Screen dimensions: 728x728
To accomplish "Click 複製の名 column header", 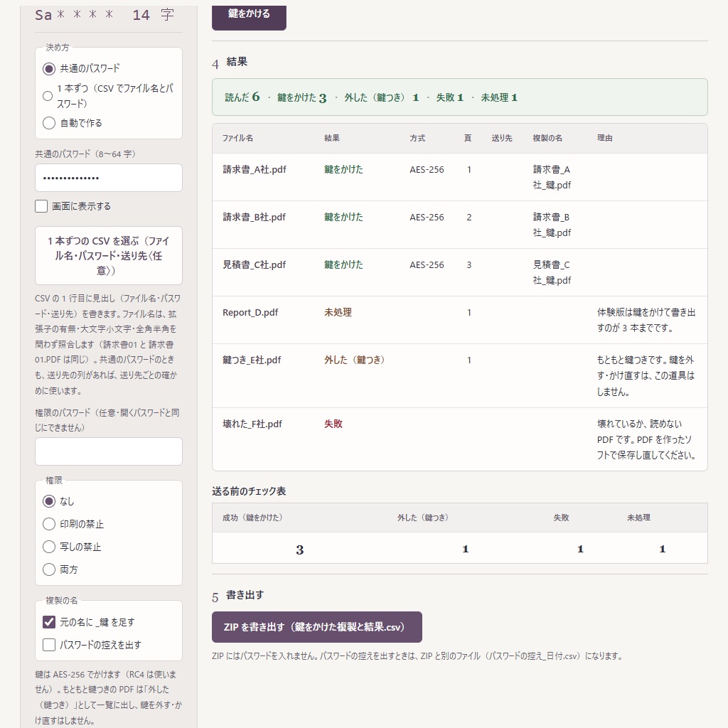I will [x=547, y=138].
